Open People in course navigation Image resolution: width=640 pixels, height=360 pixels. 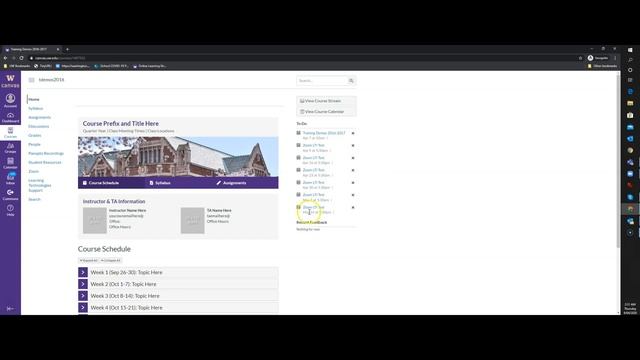(34, 144)
